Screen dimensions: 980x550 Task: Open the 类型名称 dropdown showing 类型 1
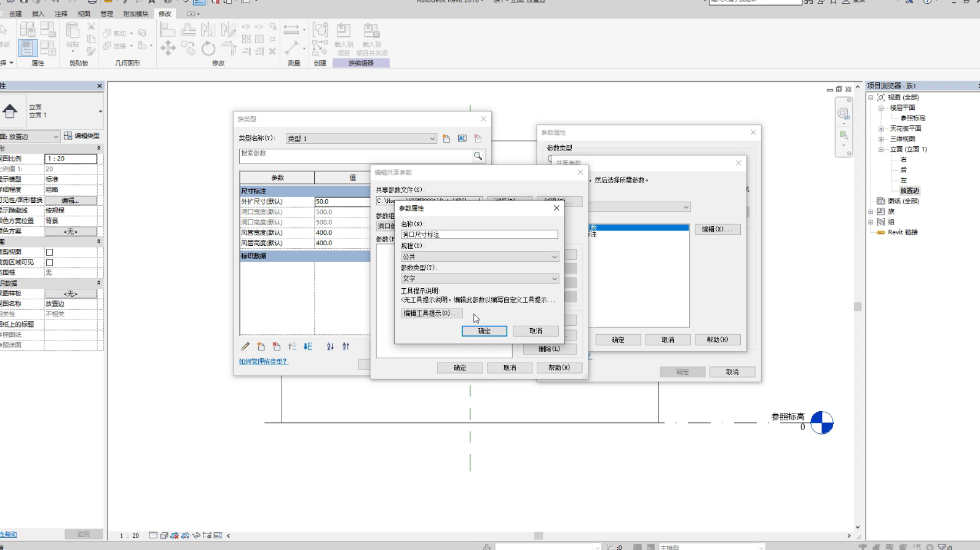(362, 139)
